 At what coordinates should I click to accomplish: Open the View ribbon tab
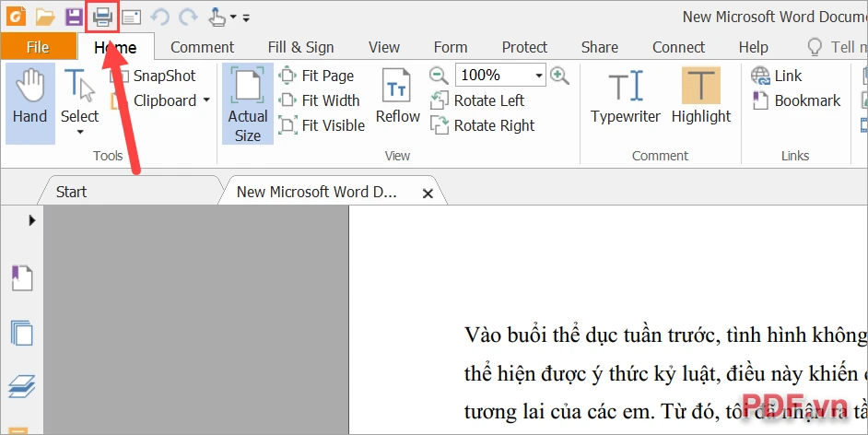384,47
